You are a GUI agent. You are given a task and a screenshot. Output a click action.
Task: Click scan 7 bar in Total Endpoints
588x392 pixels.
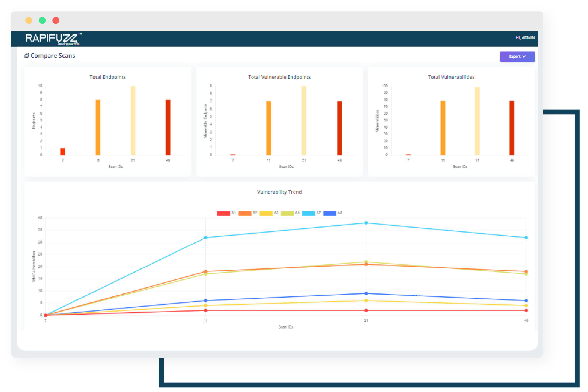pyautogui.click(x=63, y=152)
